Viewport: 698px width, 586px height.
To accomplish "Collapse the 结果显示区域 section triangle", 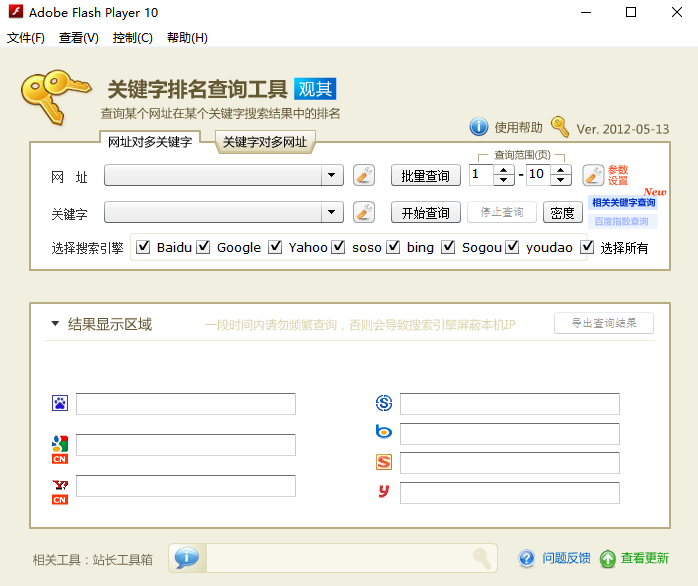I will coord(55,323).
